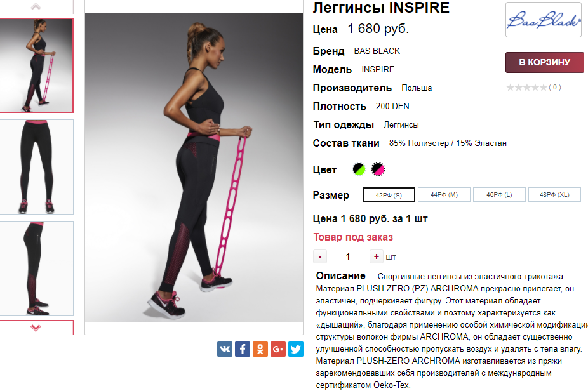Share product on Twitter icon

pos(296,349)
